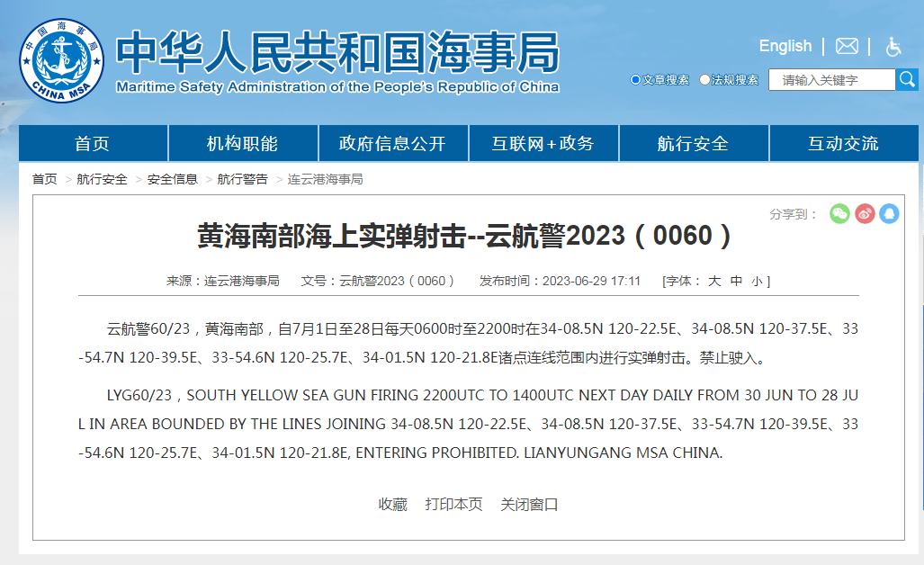This screenshot has width=924, height=565.
Task: Select the 法规搜索 radio button
Action: pos(704,79)
